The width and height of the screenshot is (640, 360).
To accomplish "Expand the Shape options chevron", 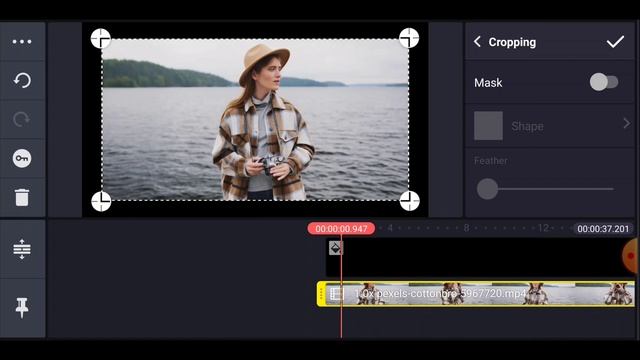I will tap(627, 123).
